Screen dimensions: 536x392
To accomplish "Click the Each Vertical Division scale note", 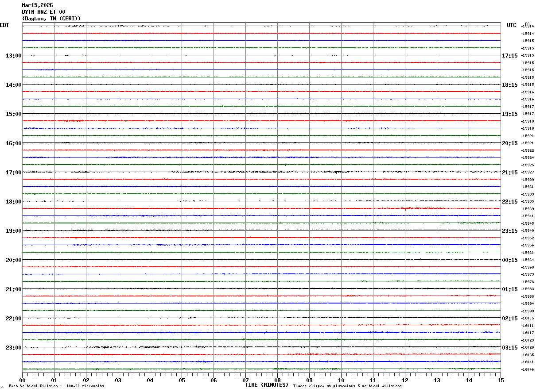I will click(56, 386).
